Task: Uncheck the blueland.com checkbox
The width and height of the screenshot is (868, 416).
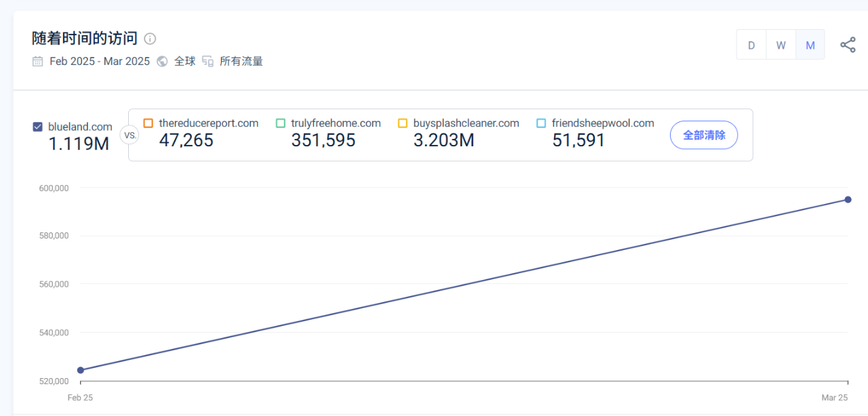Action: pos(38,127)
